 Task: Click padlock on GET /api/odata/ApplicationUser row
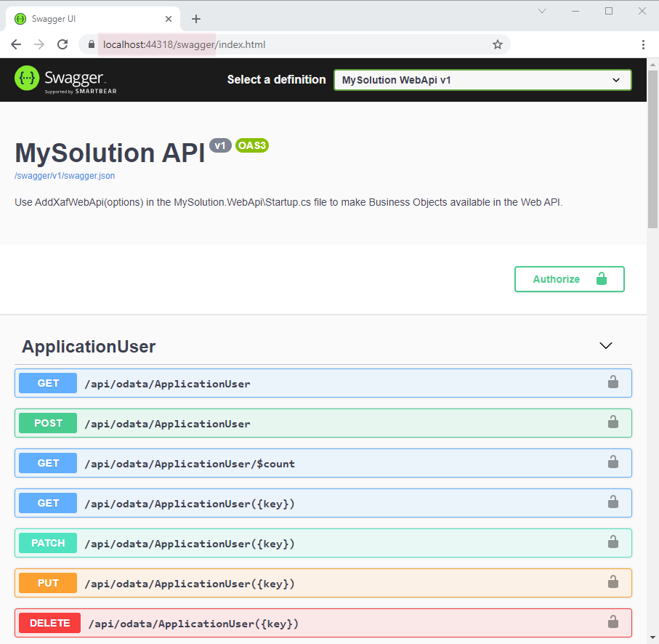613,382
